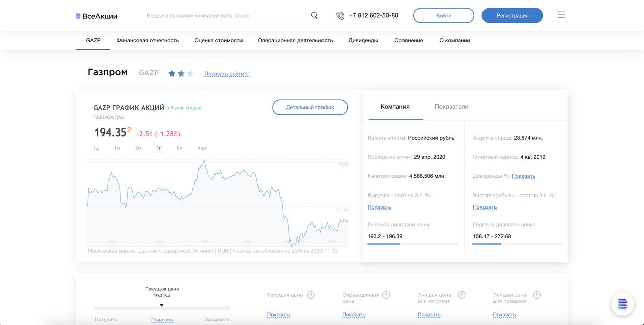Click the Показать рейтинг link
This screenshot has width=644, height=325.
tap(227, 74)
